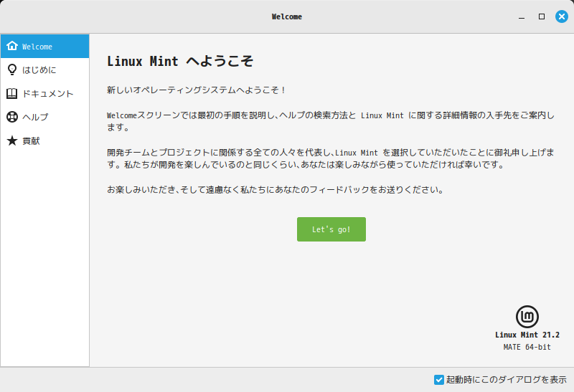Switch to the ドキュメント sidebar label
The width and height of the screenshot is (574, 392).
48,94
